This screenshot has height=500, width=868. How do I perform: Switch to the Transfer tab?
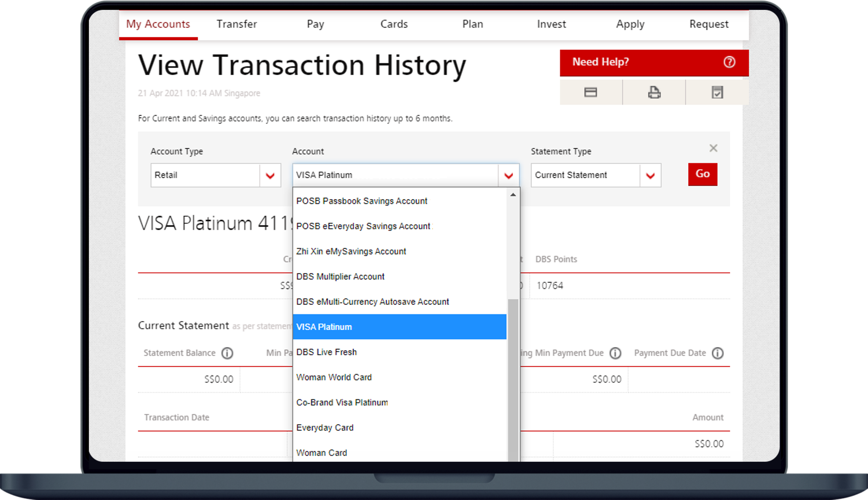click(237, 24)
